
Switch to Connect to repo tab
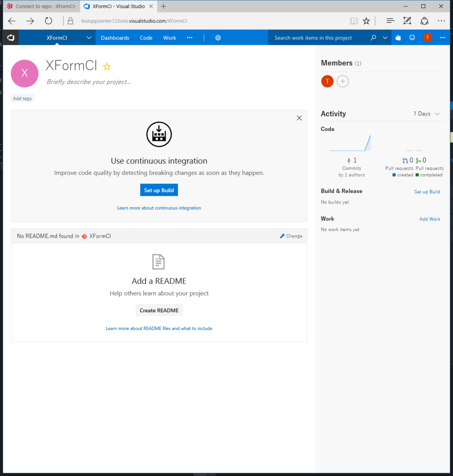tap(41, 7)
